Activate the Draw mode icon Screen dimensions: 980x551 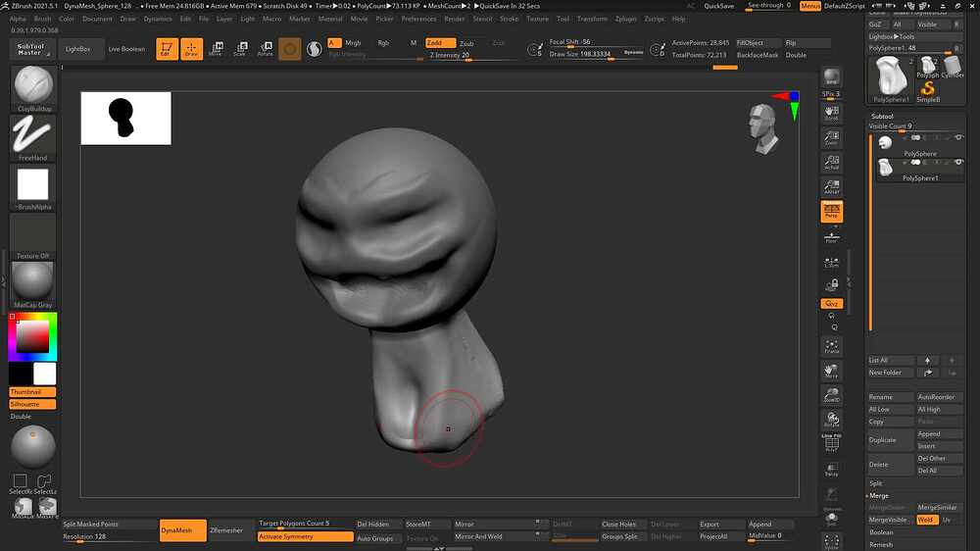tap(191, 49)
